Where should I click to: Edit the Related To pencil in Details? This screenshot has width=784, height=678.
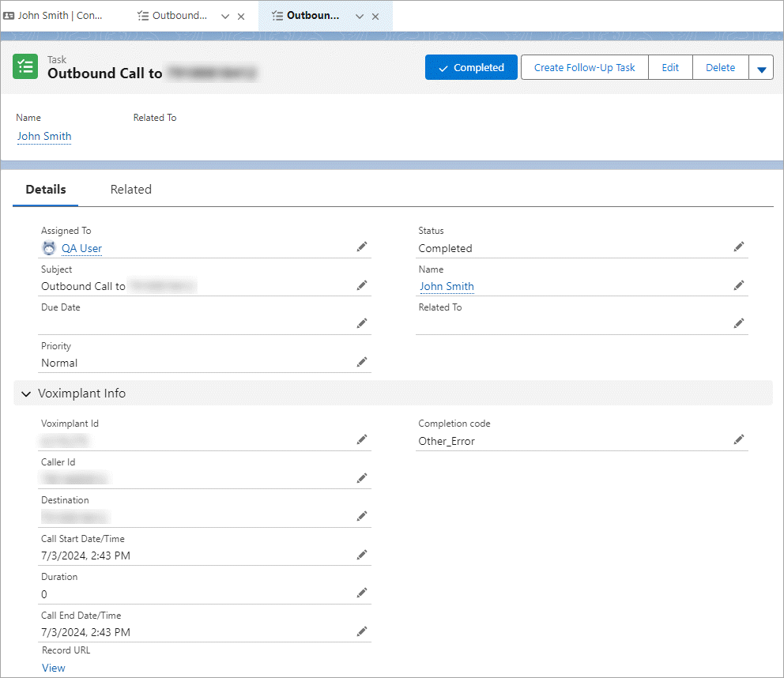click(x=739, y=323)
